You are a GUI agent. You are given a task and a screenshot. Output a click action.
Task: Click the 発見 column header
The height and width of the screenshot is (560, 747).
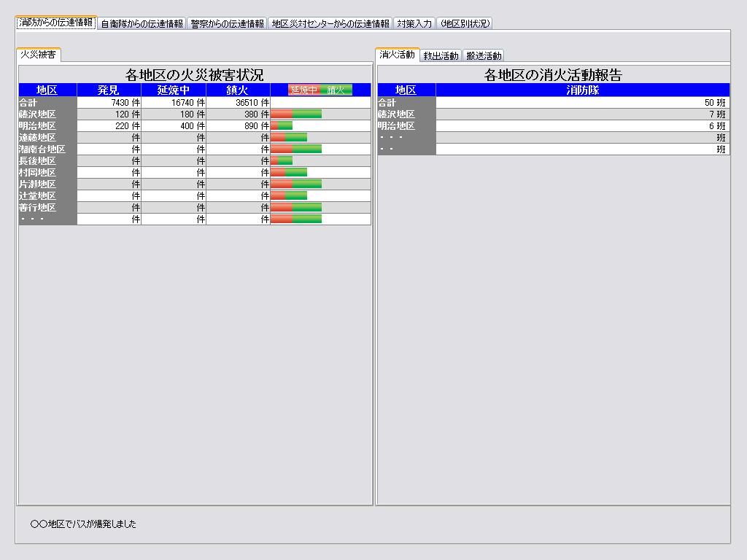pyautogui.click(x=108, y=90)
